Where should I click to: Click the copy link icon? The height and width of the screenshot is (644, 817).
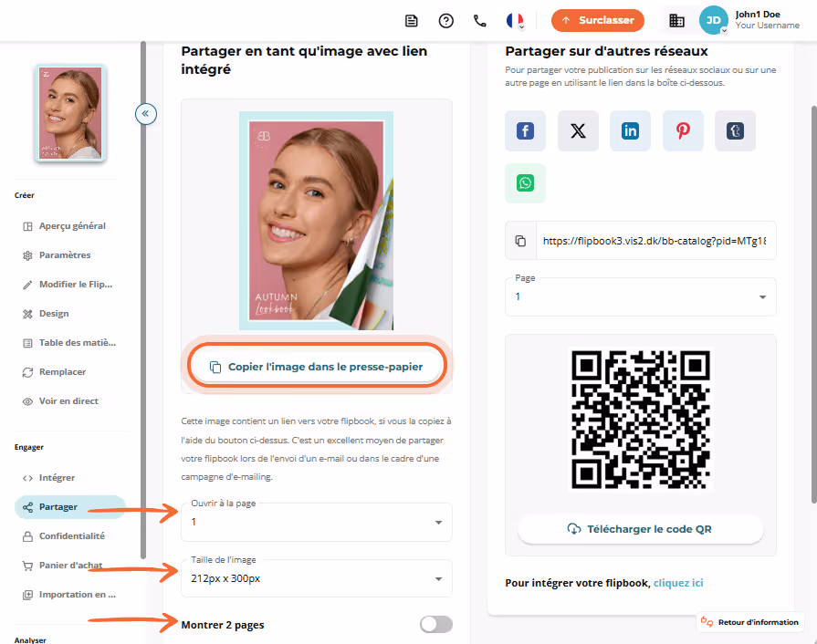520,241
